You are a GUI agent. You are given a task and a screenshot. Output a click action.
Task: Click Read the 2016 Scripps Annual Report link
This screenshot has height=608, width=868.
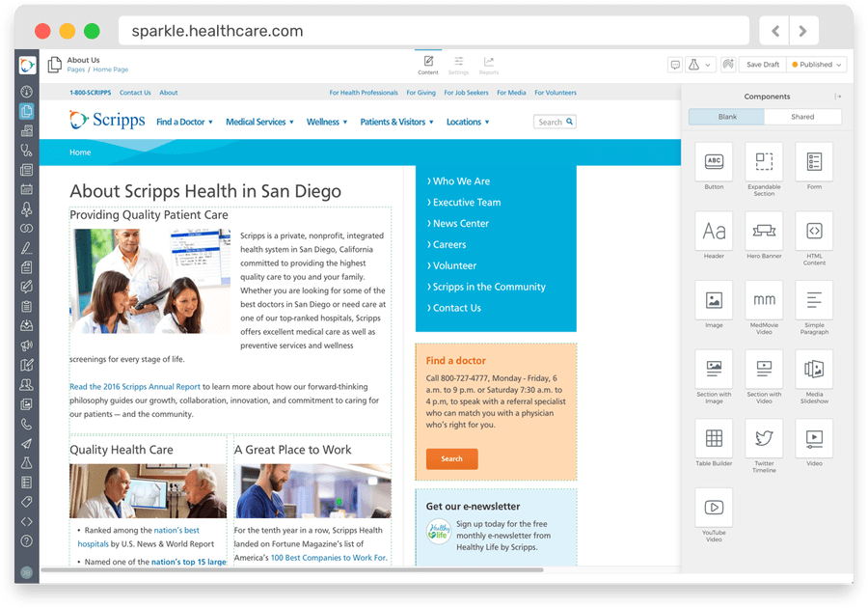click(x=134, y=386)
